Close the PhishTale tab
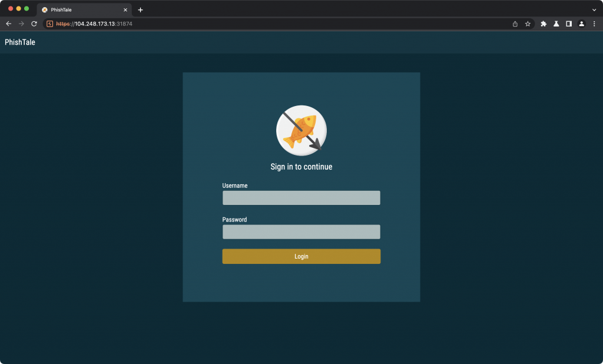603x364 pixels. click(x=125, y=10)
